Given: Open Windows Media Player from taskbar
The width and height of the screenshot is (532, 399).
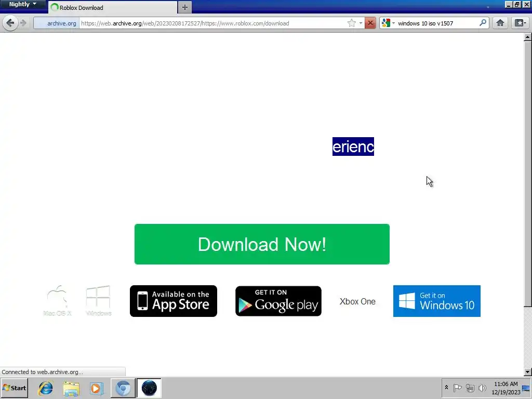Looking at the screenshot, I should pyautogui.click(x=96, y=388).
